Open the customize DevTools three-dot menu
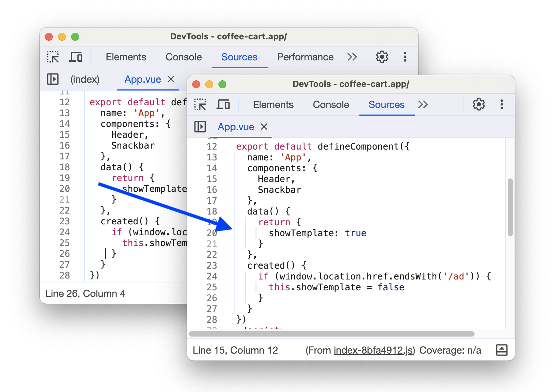Image resolution: width=553 pixels, height=392 pixels. click(502, 104)
